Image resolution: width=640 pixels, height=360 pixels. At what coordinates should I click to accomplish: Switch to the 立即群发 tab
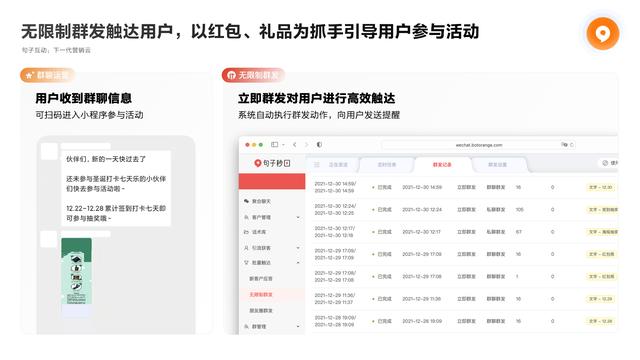point(338,164)
